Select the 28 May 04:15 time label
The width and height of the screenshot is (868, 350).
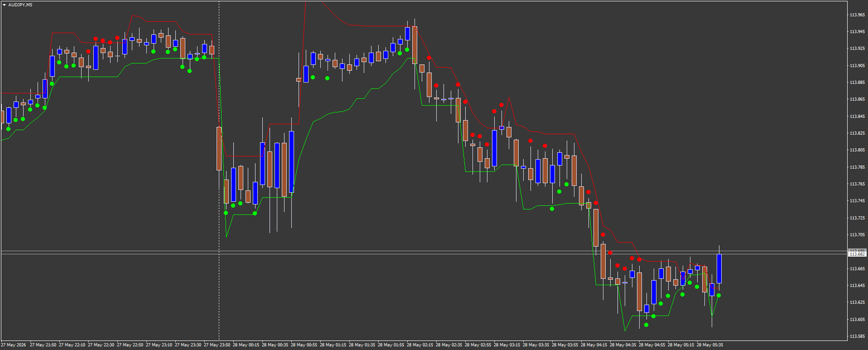tap(594, 345)
